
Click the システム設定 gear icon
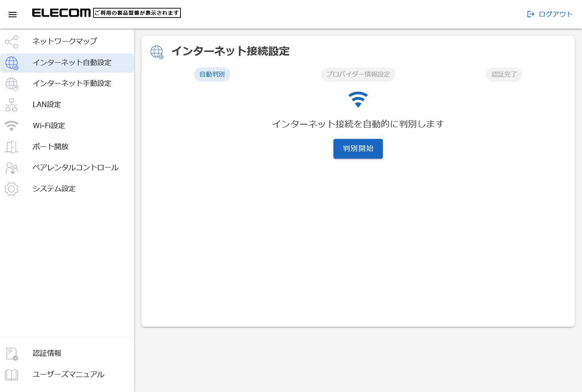pyautogui.click(x=12, y=189)
